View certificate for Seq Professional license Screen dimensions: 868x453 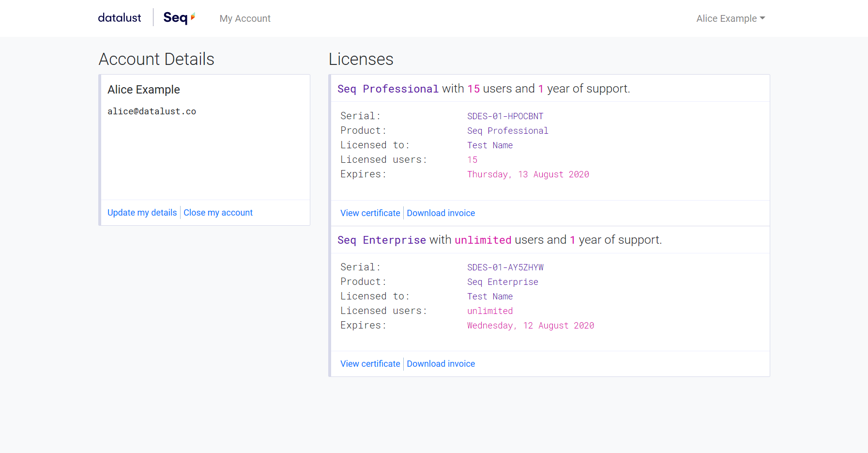click(370, 213)
